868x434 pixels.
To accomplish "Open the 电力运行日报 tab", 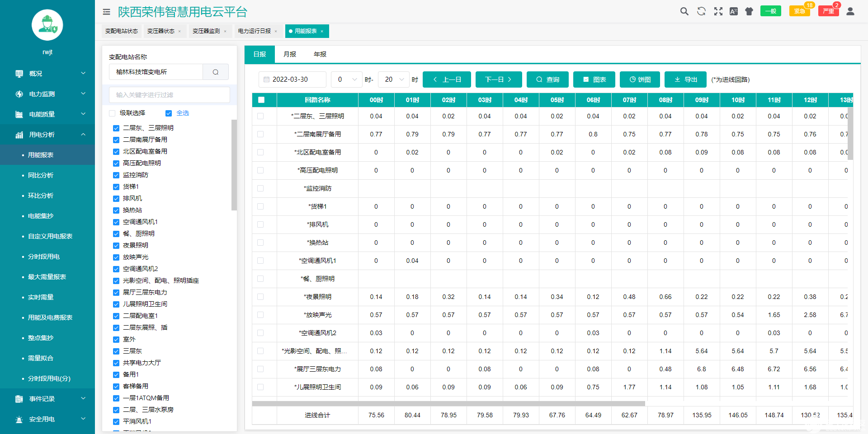I will pos(255,31).
